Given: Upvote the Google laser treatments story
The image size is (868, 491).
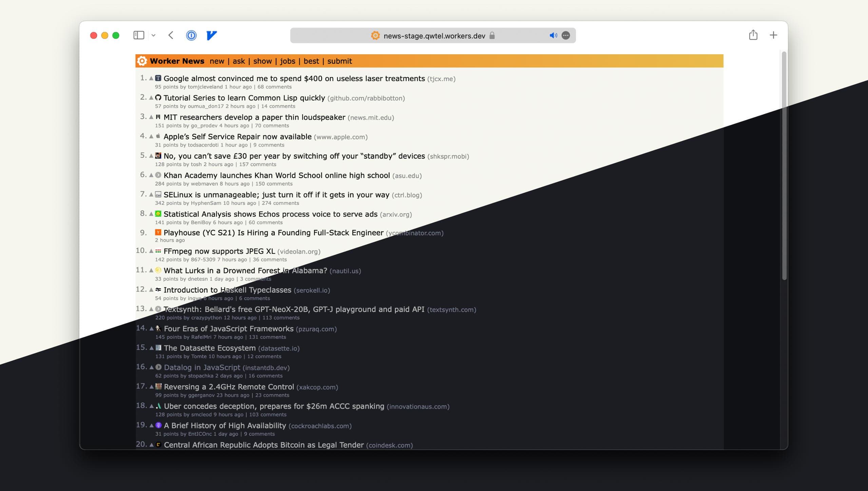Looking at the screenshot, I should point(151,78).
